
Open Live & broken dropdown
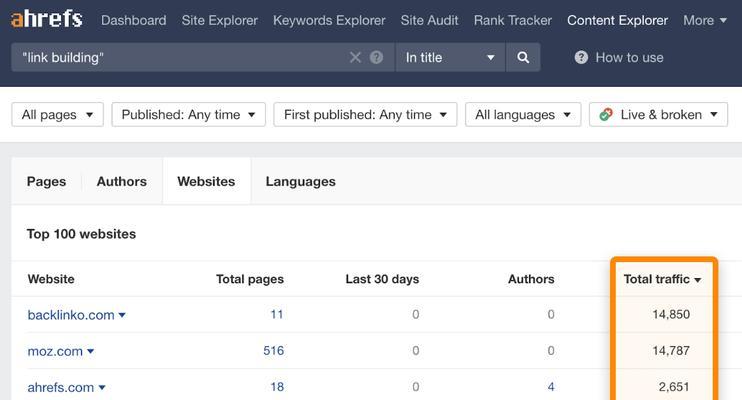[658, 115]
